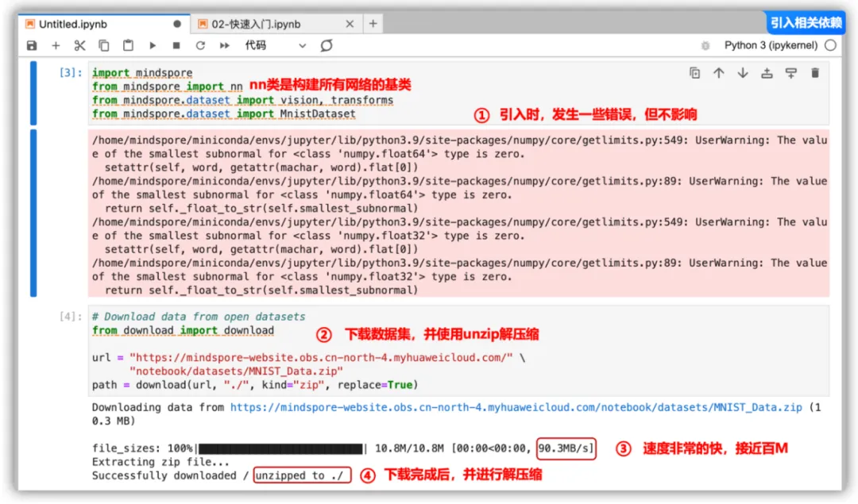Click the 'from download import download' line
Viewport: 858px width, 504px height.
183,330
